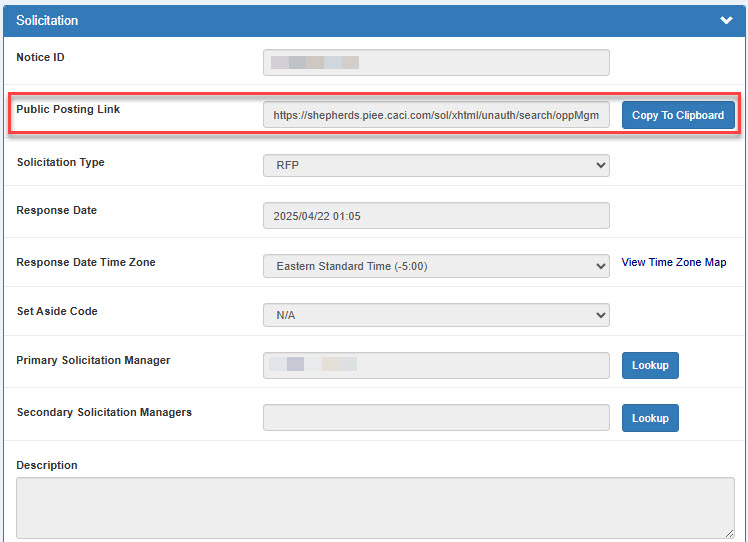Click the Notice ID field

[x=436, y=63]
